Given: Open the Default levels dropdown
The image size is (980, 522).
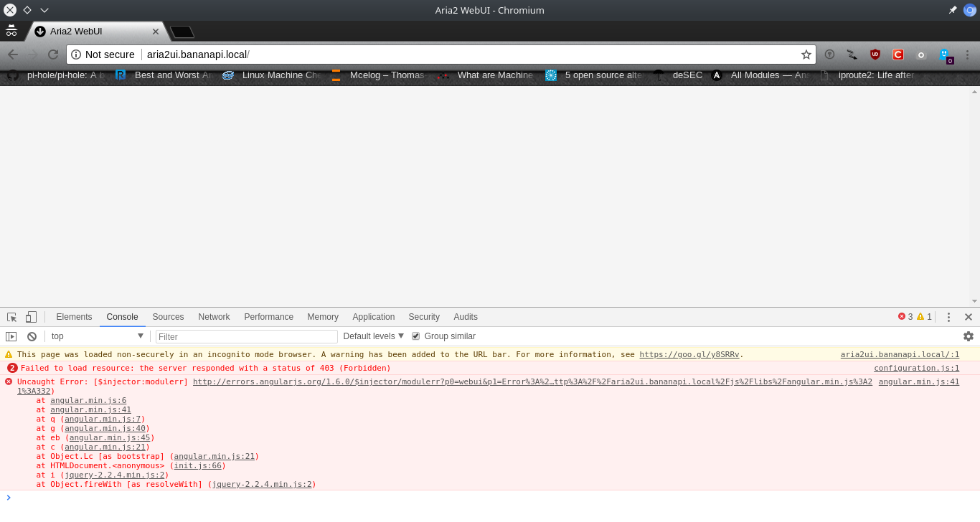Looking at the screenshot, I should point(373,336).
